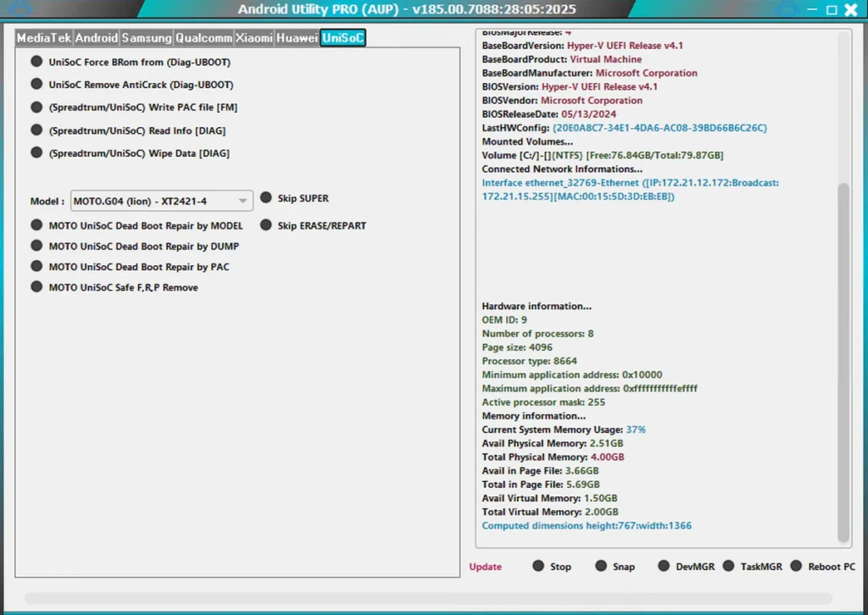868x615 pixels.
Task: Open the Model dropdown list
Action: click(162, 201)
